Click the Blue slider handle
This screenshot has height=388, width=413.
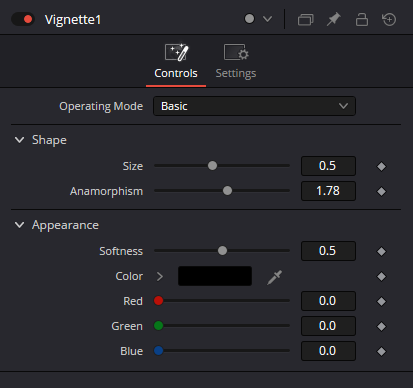coord(158,351)
